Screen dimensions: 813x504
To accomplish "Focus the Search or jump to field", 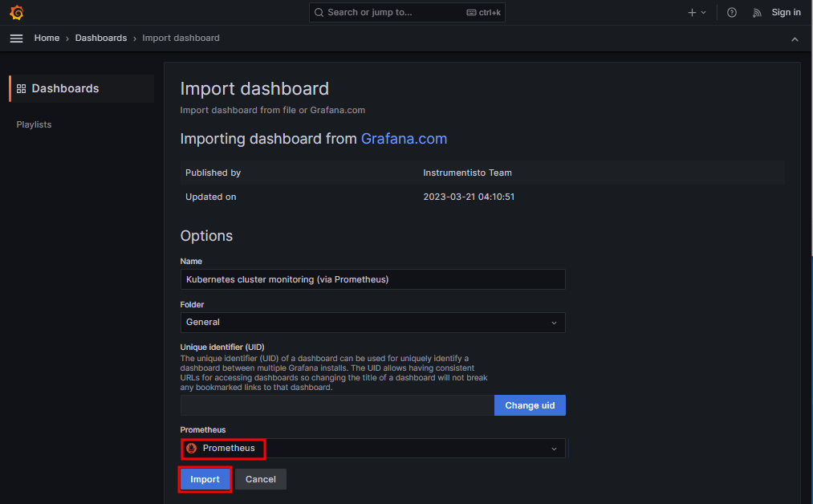I will click(407, 13).
